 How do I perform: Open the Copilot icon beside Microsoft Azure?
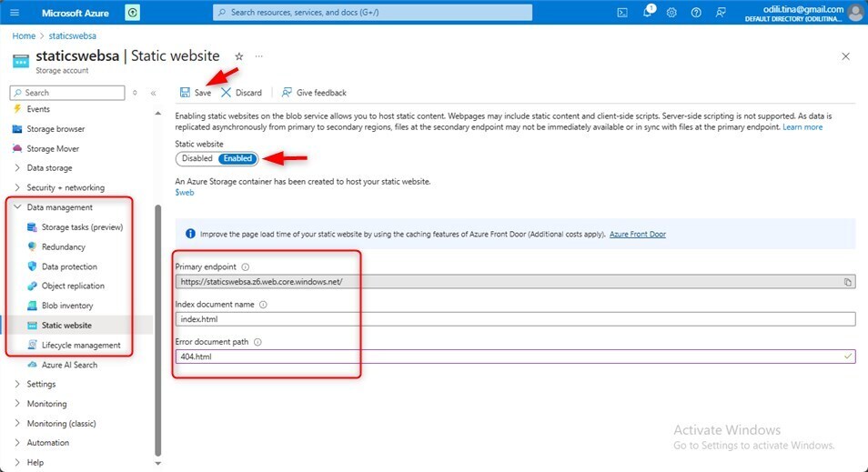tap(132, 12)
